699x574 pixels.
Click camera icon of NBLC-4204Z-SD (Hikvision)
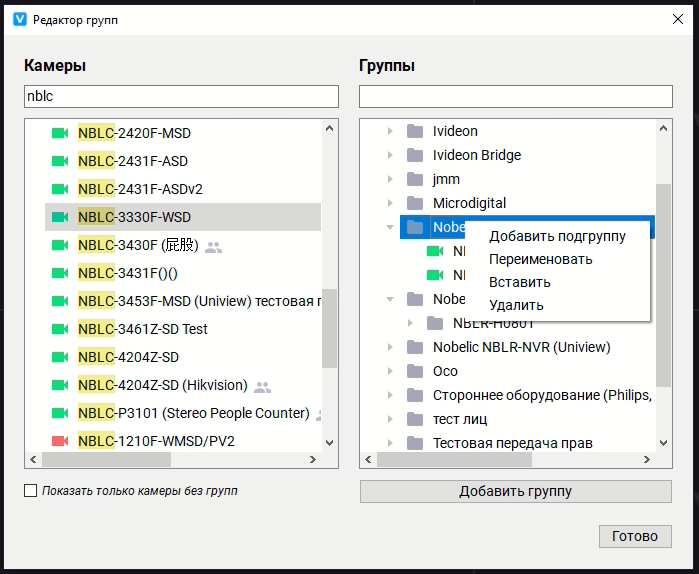60,385
